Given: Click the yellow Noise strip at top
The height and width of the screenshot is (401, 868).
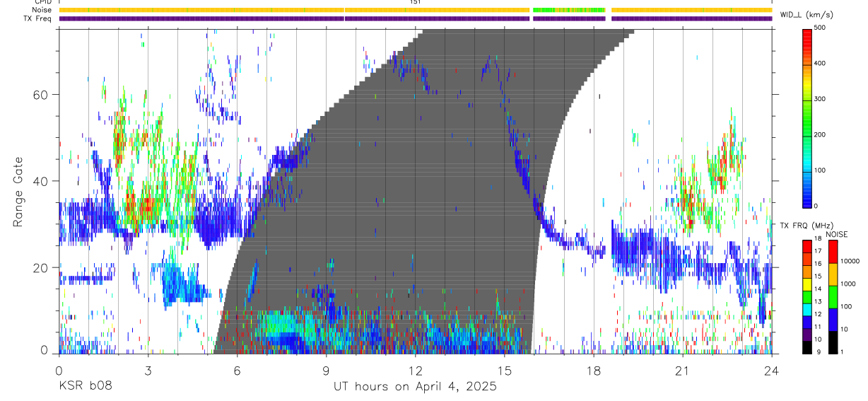Looking at the screenshot, I should coord(416,10).
